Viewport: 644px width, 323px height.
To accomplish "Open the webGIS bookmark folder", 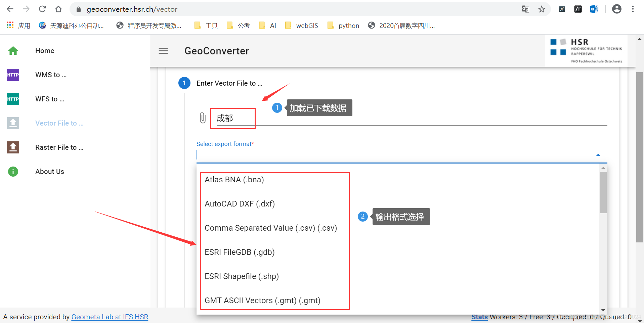I will [x=301, y=26].
